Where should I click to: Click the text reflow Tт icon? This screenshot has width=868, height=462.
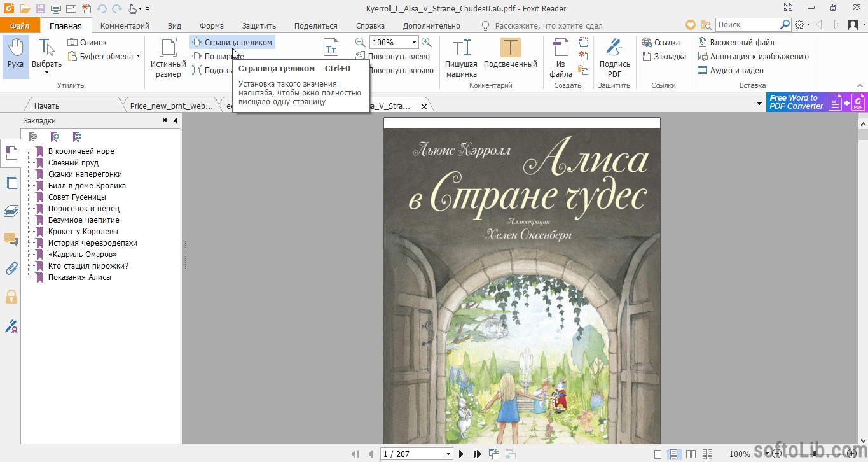331,48
